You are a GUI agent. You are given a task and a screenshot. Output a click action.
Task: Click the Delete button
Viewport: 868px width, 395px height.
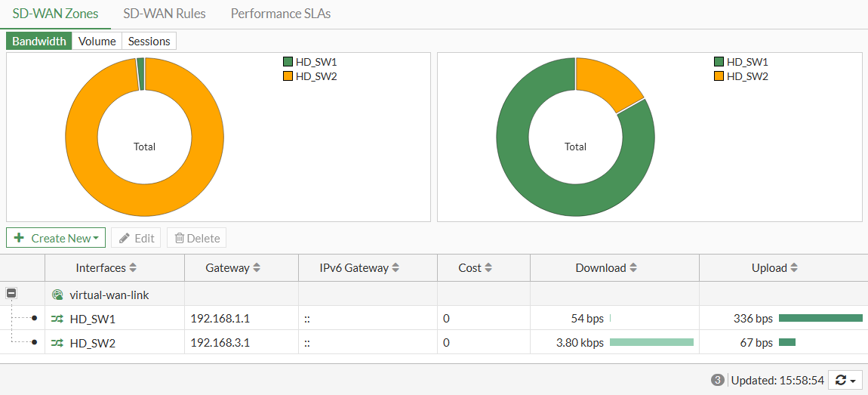coord(196,238)
